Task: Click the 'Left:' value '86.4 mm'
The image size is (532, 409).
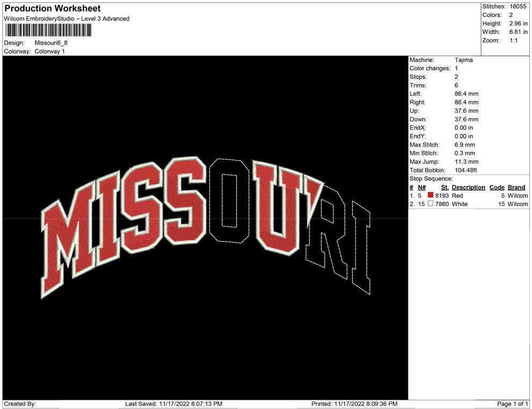Action: (466, 93)
